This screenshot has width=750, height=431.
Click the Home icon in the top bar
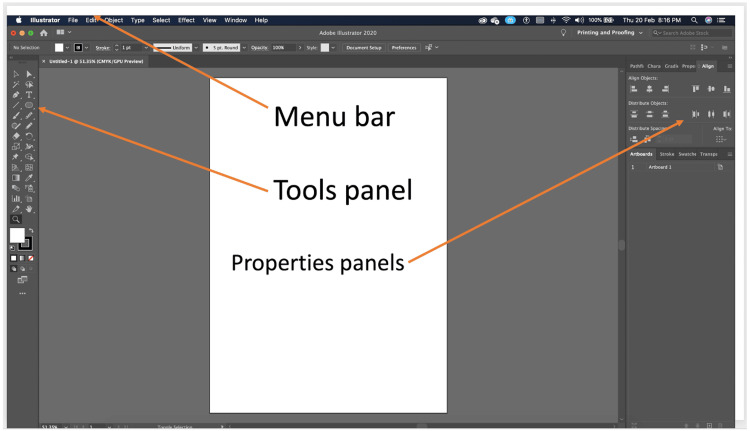pos(44,33)
